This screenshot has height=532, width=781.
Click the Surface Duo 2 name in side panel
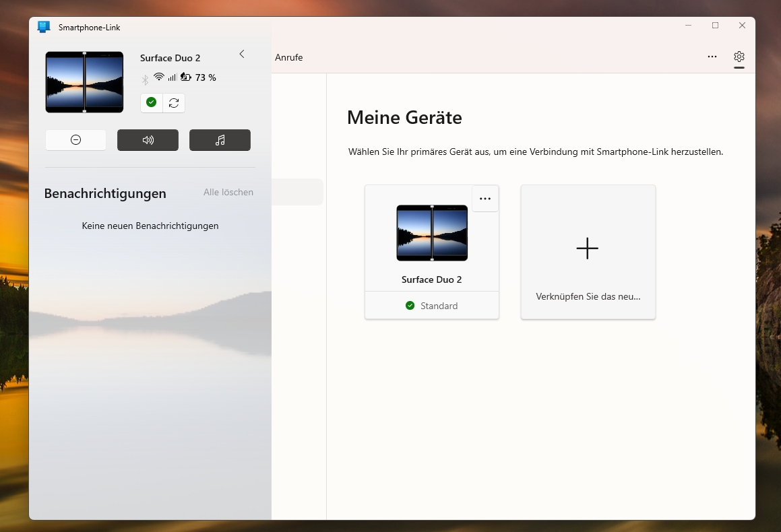coord(170,58)
